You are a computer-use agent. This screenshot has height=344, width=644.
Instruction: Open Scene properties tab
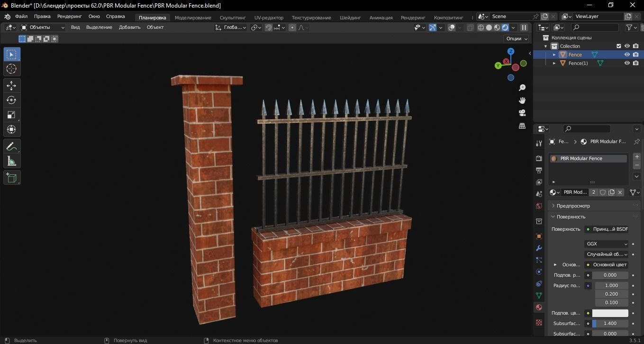pos(539,194)
